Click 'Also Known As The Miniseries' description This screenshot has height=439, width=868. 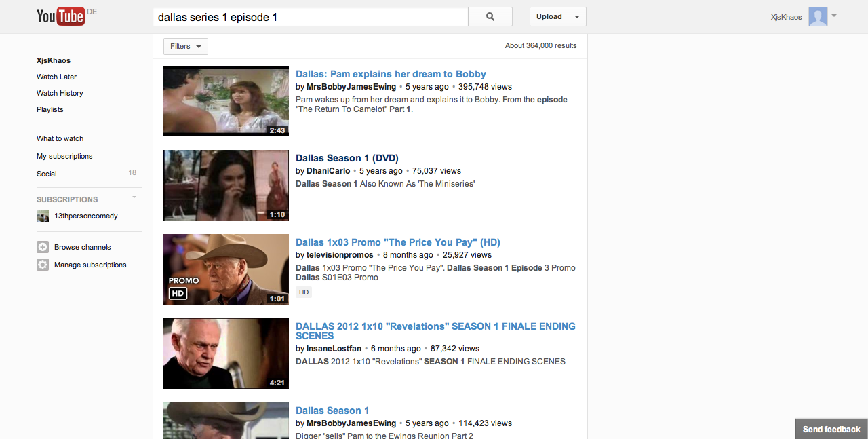[417, 184]
